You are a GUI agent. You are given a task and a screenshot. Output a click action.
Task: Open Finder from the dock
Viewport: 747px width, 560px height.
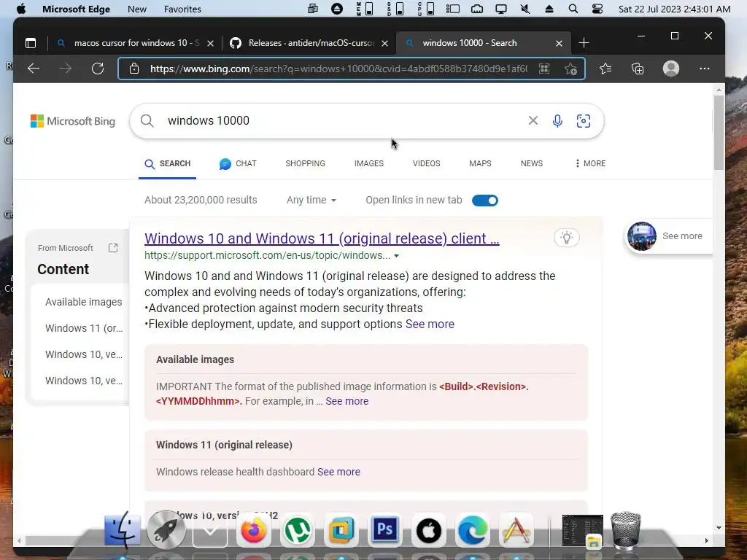pos(123,530)
